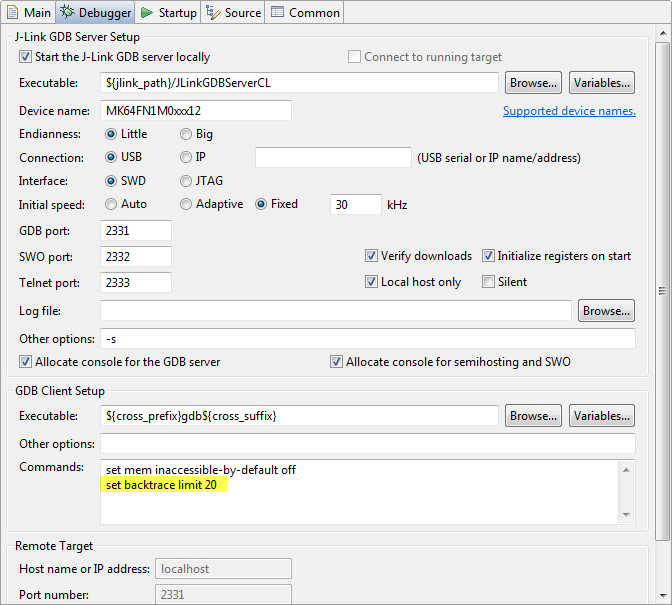Click the Log file field

coord(336,311)
